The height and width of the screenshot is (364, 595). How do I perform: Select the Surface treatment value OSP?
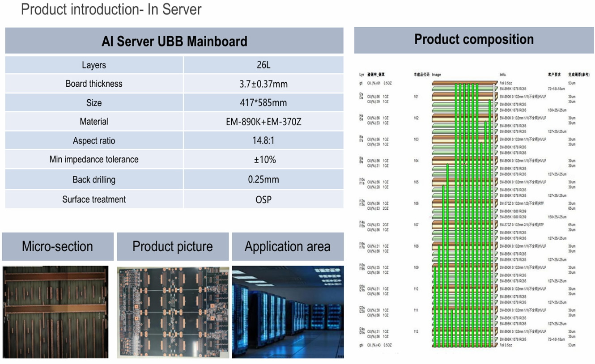263,199
